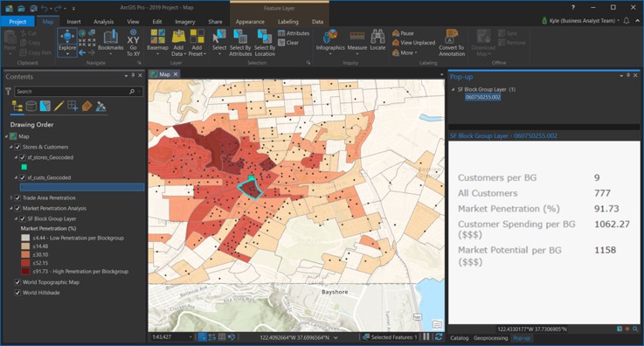Uncheck the Stores & Customers layer
This screenshot has width=644, height=346.
pos(17,147)
